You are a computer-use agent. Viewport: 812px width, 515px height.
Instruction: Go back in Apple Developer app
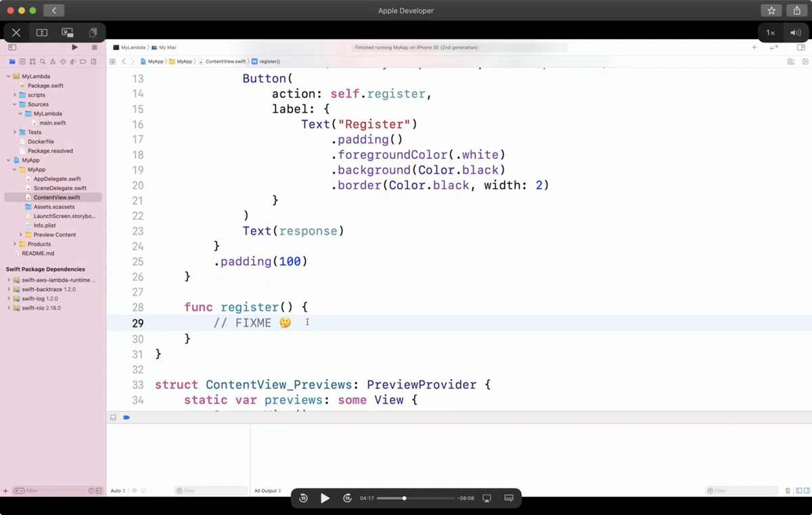(53, 11)
